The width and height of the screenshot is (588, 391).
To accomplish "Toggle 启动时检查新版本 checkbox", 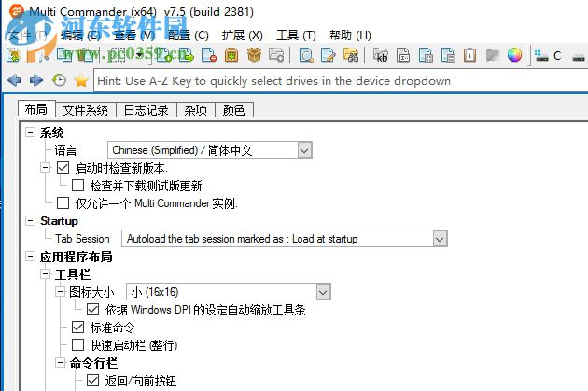I will 63,168.
